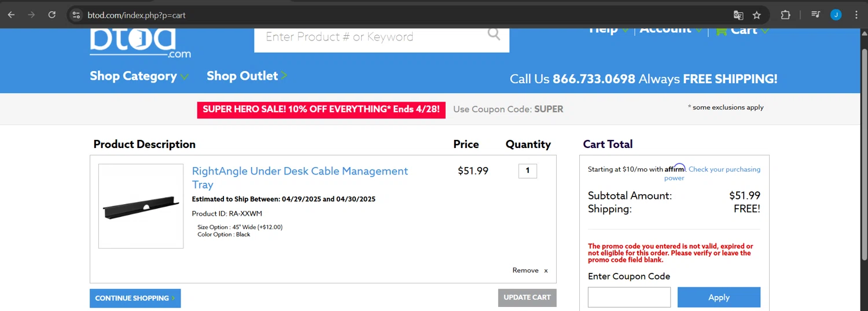Click the $51.99 item price
Image resolution: width=868 pixels, height=311 pixels.
(x=473, y=171)
